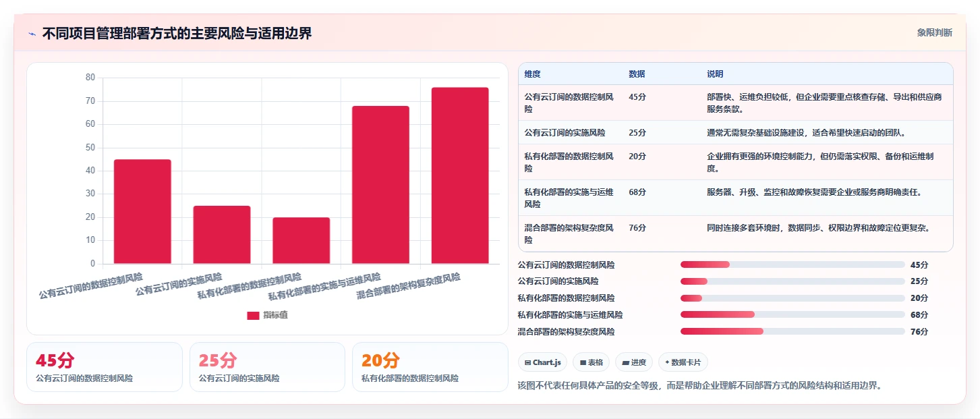Click the 象限判断 label in the header
This screenshot has width=980, height=419.
(x=934, y=32)
